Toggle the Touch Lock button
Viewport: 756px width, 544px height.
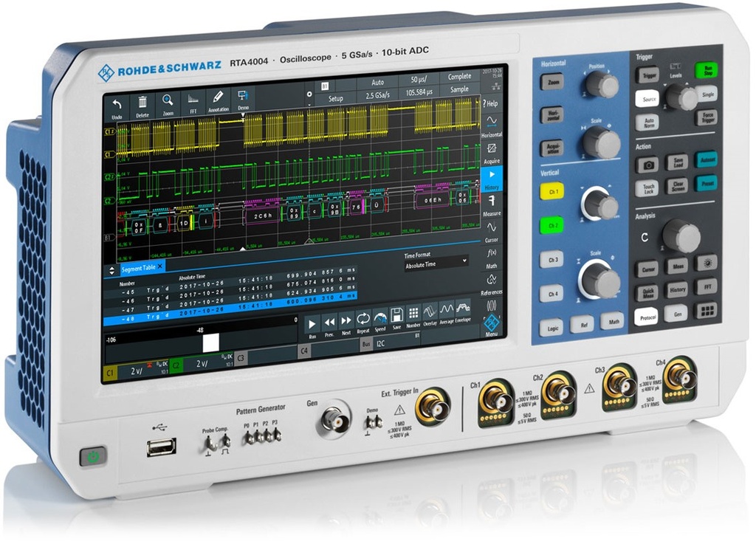648,188
